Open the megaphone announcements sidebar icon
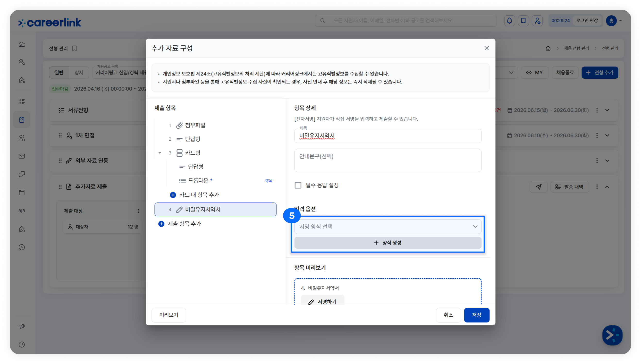The width and height of the screenshot is (641, 364). [x=22, y=326]
